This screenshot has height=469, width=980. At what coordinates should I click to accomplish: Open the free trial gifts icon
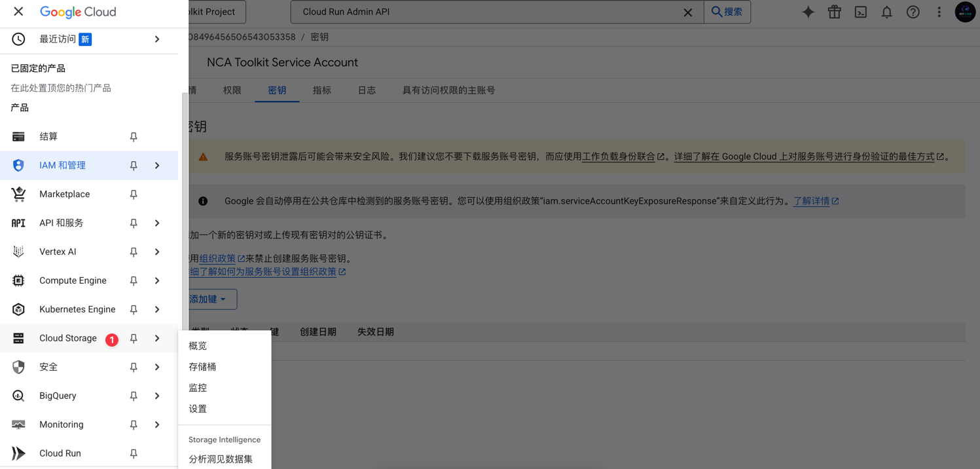click(834, 12)
